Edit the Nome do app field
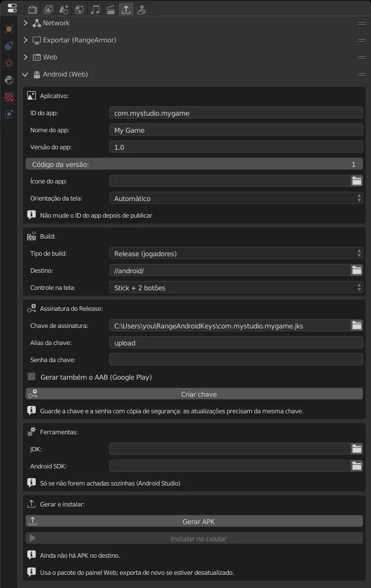The width and height of the screenshot is (371, 588). click(x=236, y=130)
